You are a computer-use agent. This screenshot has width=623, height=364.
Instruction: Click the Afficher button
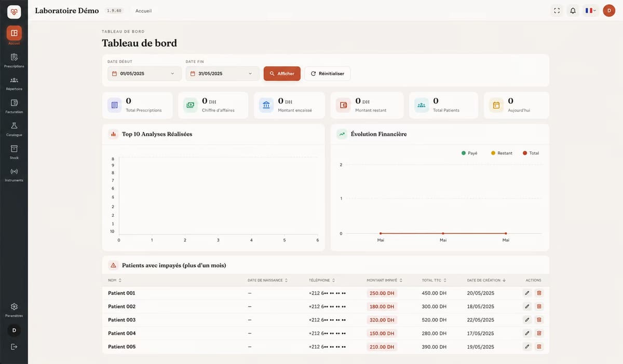point(282,74)
